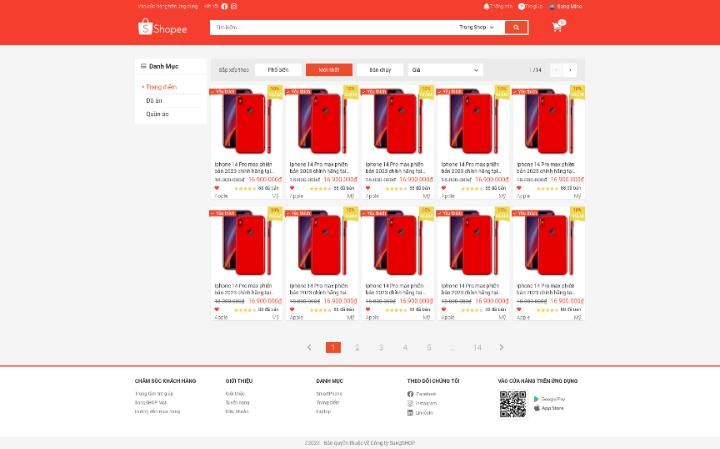Go to page 14 in pagination
The height and width of the screenshot is (449, 720).
[x=477, y=347]
